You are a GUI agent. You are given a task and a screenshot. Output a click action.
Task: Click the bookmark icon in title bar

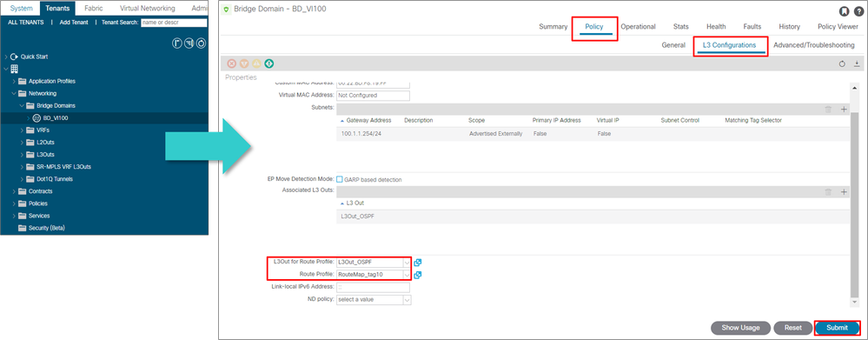(844, 11)
